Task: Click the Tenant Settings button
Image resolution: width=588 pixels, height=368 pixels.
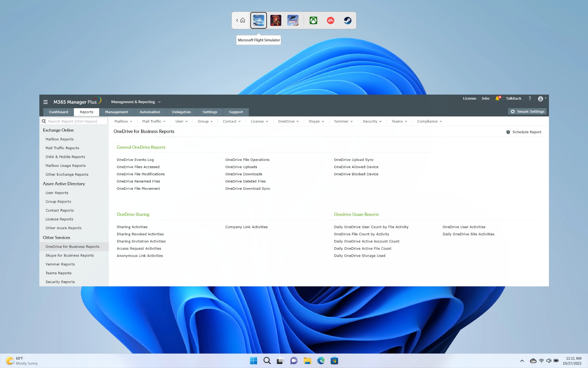Action: (x=527, y=112)
